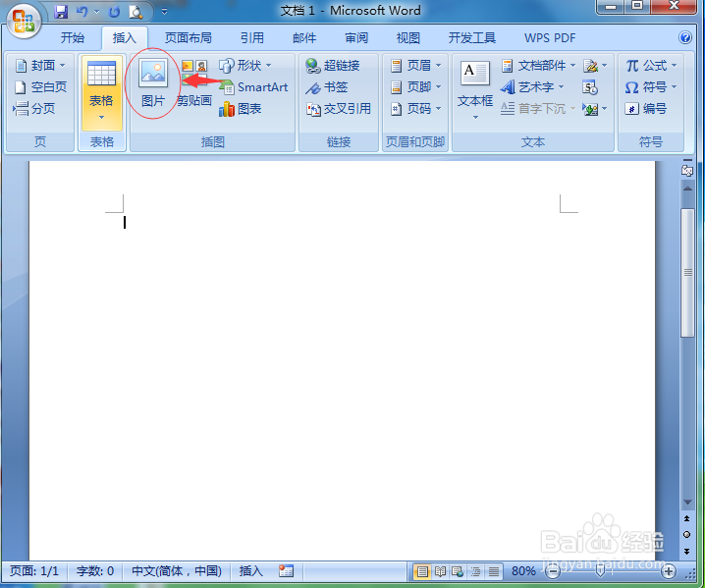Click the zoom out minus button
Viewport: 705px width, 588px height.
click(553, 572)
